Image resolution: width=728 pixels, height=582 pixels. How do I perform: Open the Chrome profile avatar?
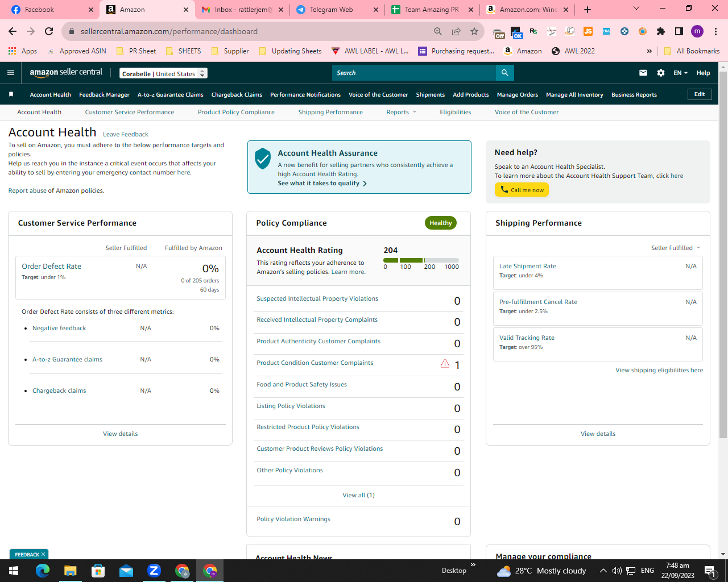pyautogui.click(x=697, y=31)
